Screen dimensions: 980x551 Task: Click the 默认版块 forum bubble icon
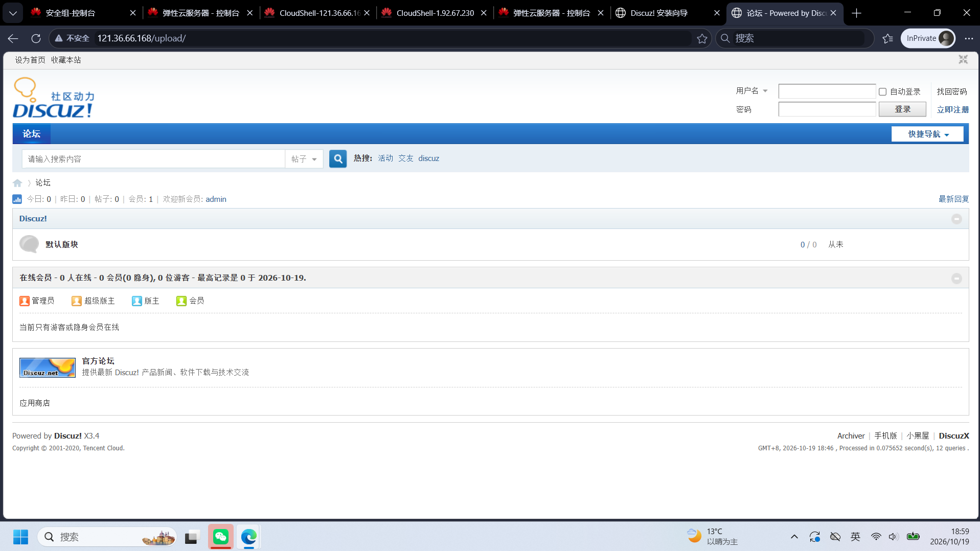coord(29,244)
